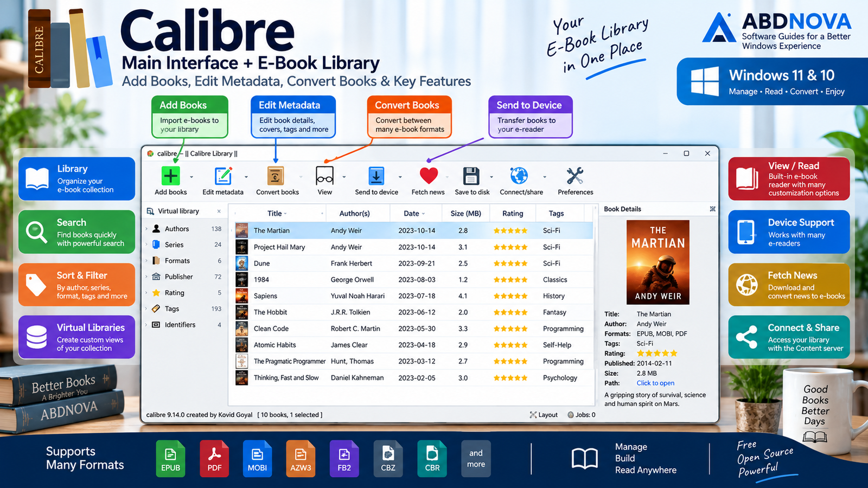The width and height of the screenshot is (868, 488).
Task: Open the View glasses icon
Action: tap(324, 176)
